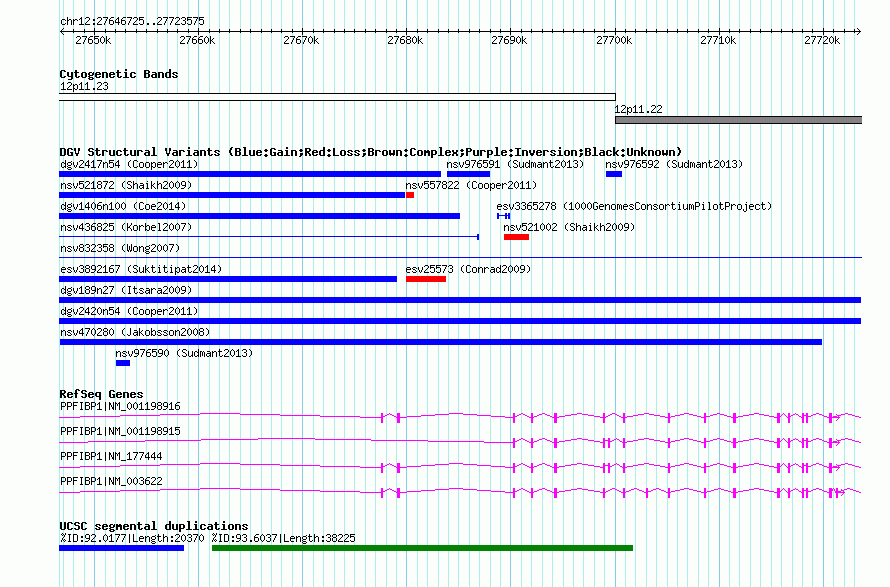Click the ruler's right arrow end

(x=858, y=31)
